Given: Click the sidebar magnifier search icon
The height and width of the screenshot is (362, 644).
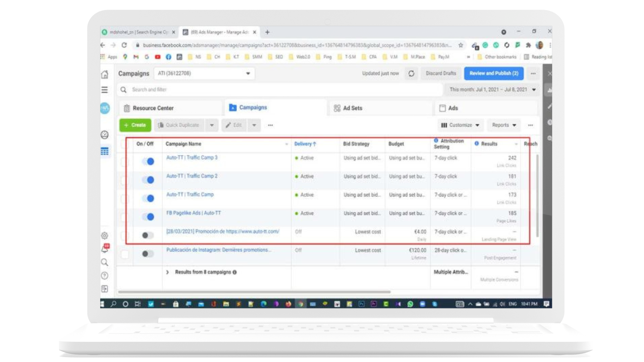Looking at the screenshot, I should pos(105,262).
